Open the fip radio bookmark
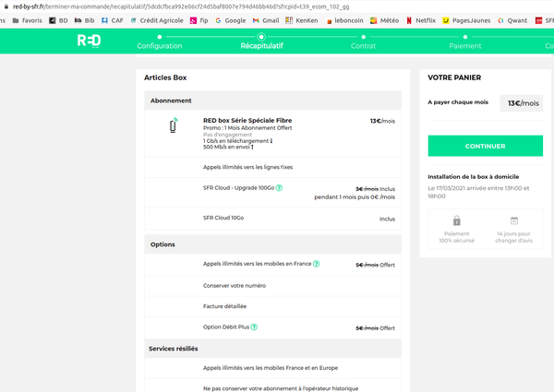 coord(199,20)
